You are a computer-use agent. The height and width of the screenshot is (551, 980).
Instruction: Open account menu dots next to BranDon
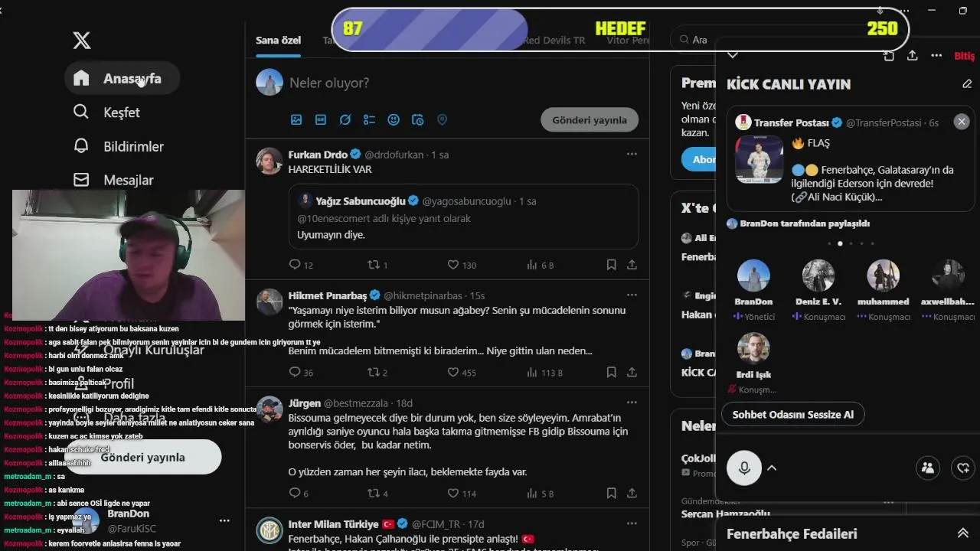(x=224, y=520)
